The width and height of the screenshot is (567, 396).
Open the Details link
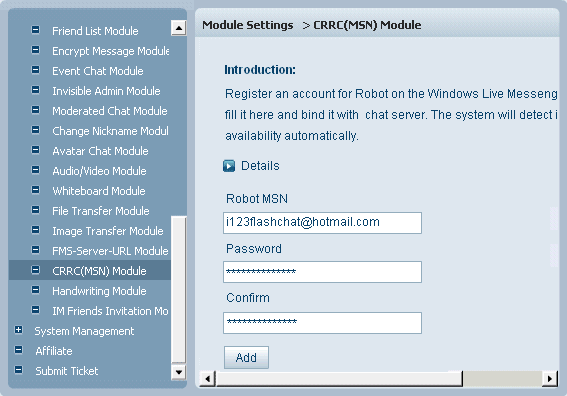pyautogui.click(x=260, y=166)
